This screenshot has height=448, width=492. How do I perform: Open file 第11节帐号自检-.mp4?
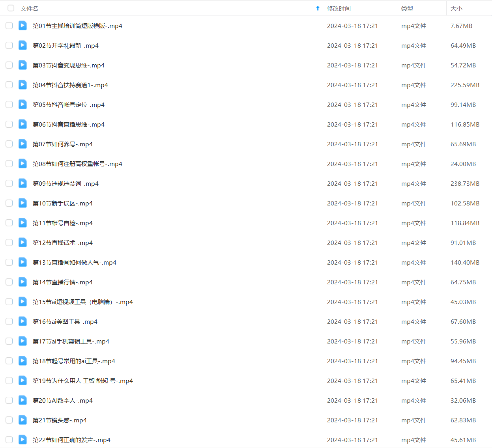pyautogui.click(x=63, y=223)
